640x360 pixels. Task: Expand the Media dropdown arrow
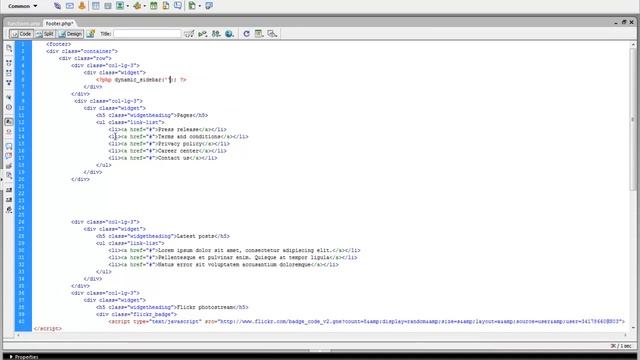(x=144, y=6)
